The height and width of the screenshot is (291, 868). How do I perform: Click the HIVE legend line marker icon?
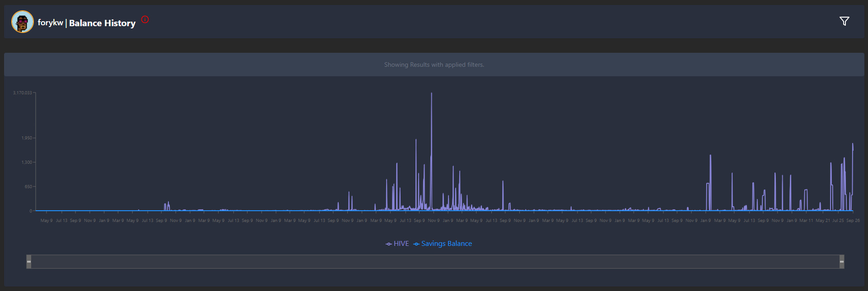tap(388, 244)
